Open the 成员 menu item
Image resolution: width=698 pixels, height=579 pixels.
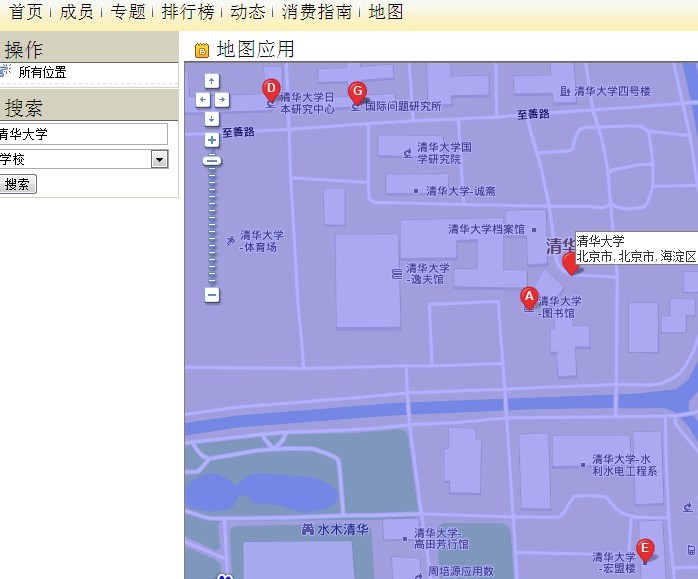coord(76,12)
